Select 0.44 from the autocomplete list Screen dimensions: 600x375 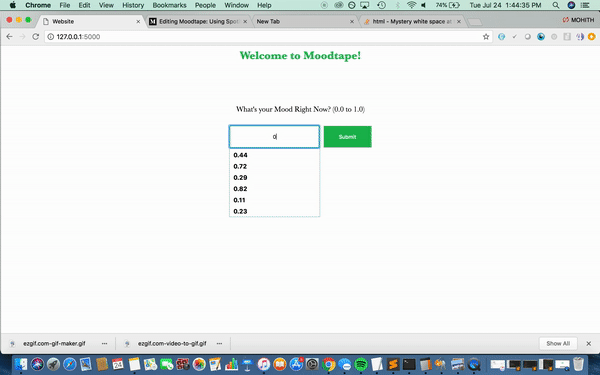[274, 155]
